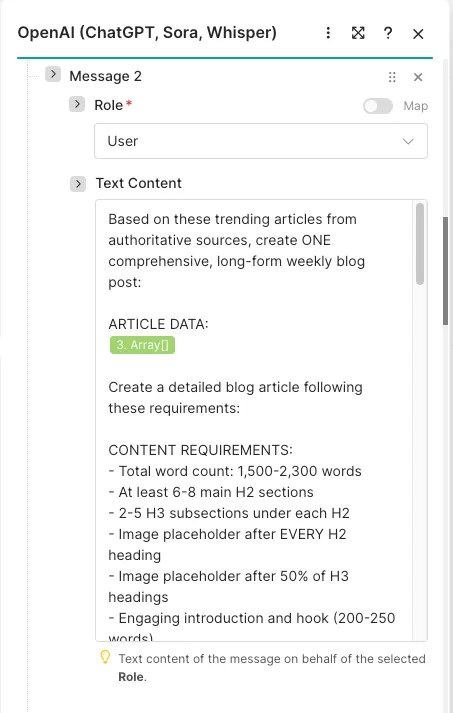Click the lightbulb hint icon
453x713 pixels.
[105, 657]
